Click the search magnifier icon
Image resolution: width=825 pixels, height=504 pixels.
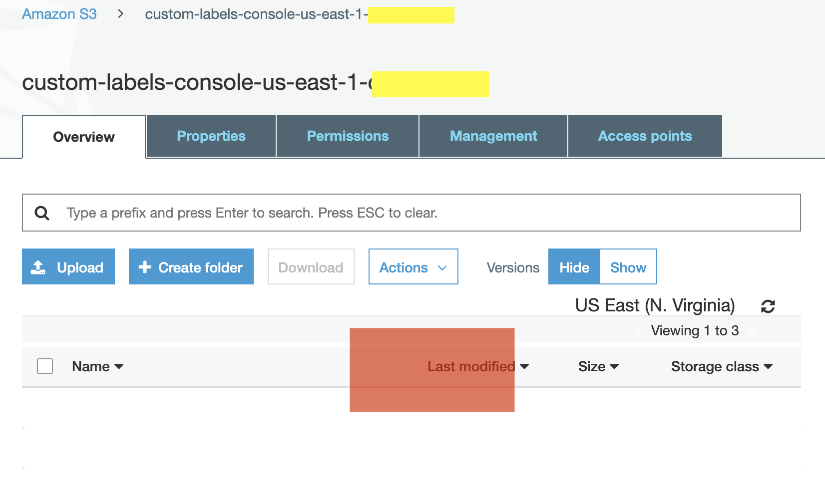click(42, 213)
